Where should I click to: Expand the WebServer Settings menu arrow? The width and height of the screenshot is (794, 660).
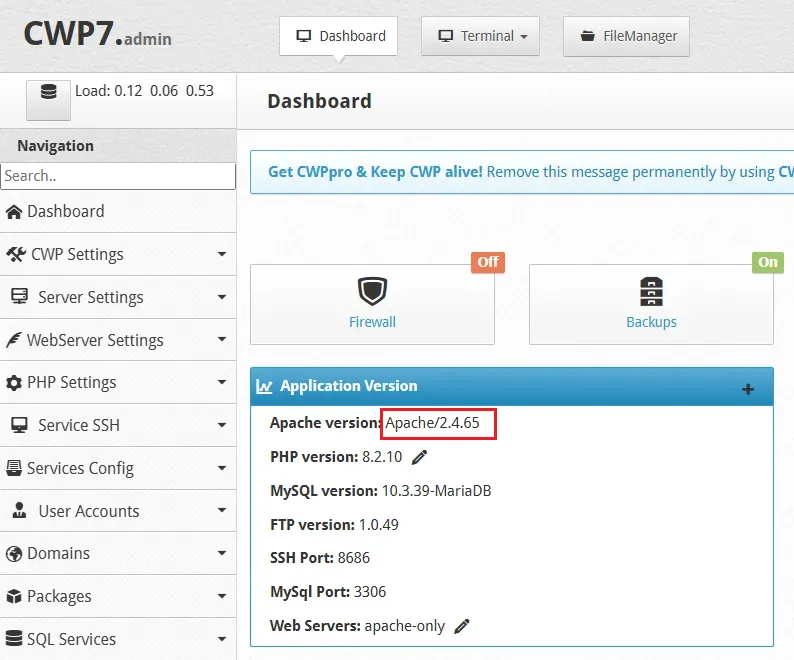click(222, 339)
